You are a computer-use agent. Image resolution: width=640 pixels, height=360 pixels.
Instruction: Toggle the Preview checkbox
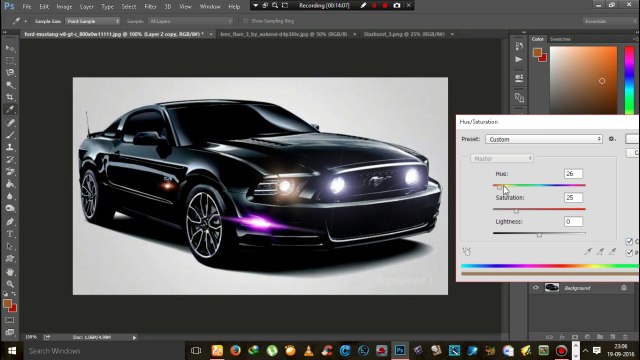[x=629, y=253]
